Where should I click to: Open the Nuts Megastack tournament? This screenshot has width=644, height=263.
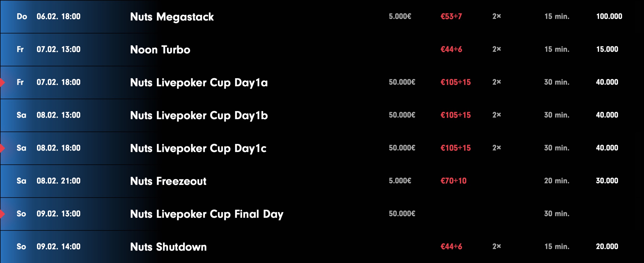coord(172,17)
